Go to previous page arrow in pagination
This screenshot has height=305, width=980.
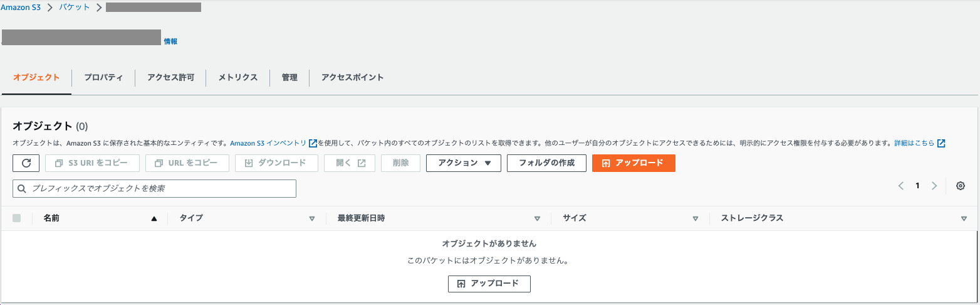(901, 186)
